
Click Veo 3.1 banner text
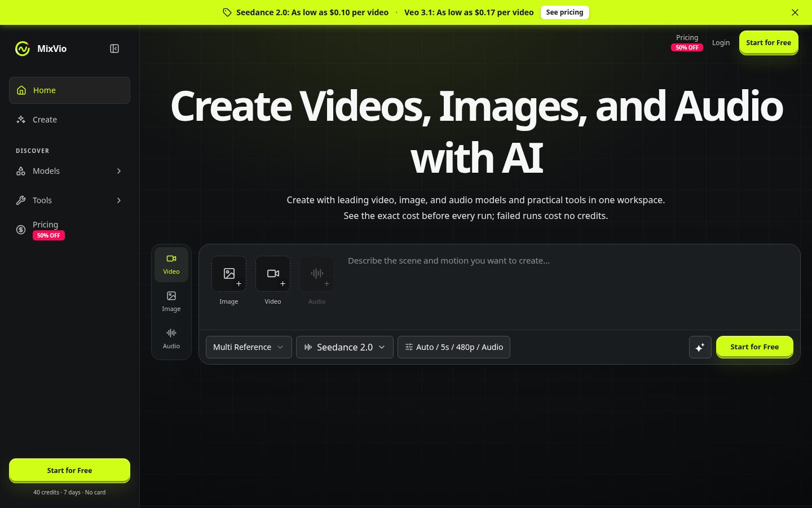[469, 12]
